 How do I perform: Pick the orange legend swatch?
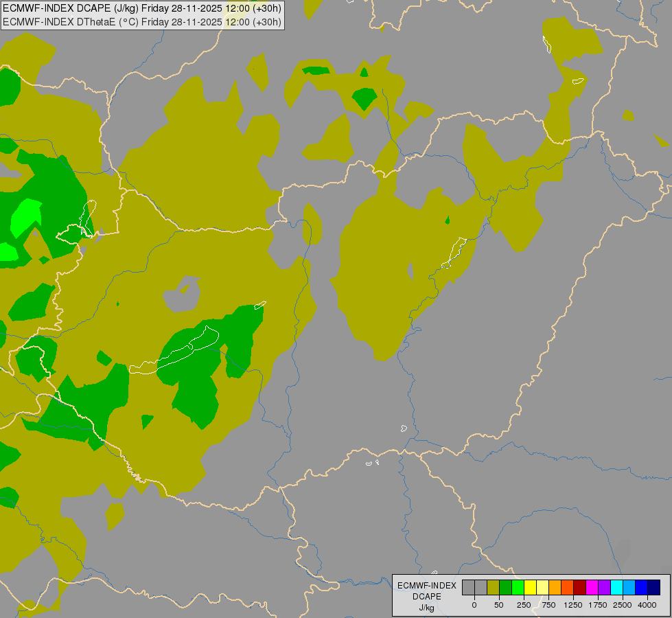click(x=555, y=588)
